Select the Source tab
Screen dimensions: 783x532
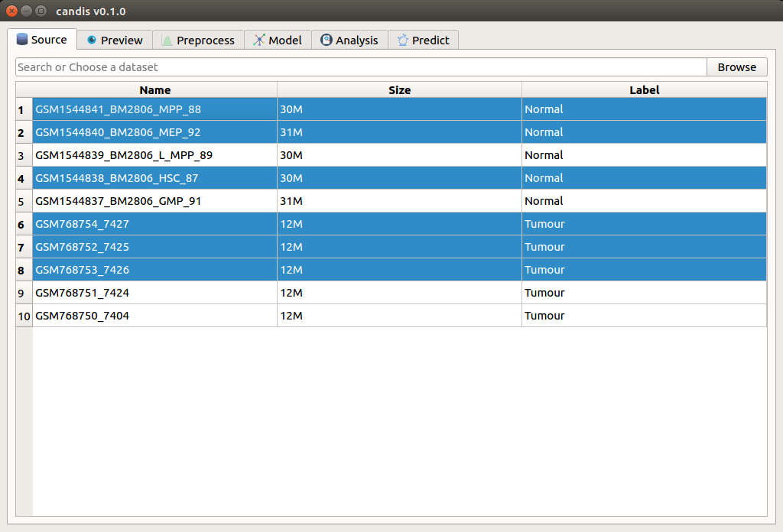click(42, 40)
